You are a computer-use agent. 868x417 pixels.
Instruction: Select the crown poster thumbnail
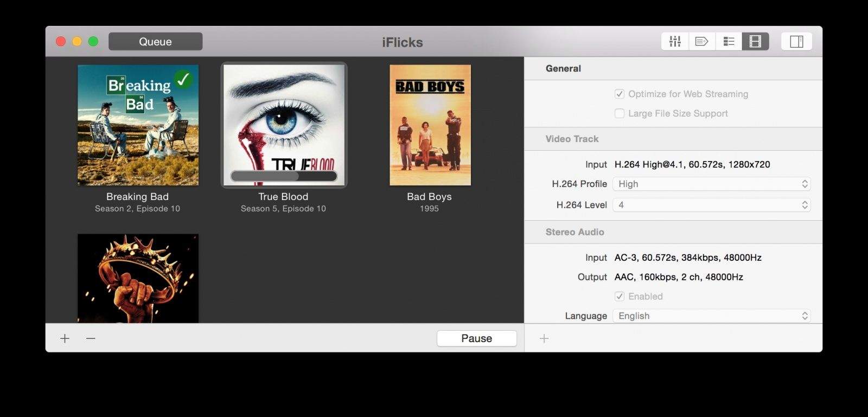point(138,279)
